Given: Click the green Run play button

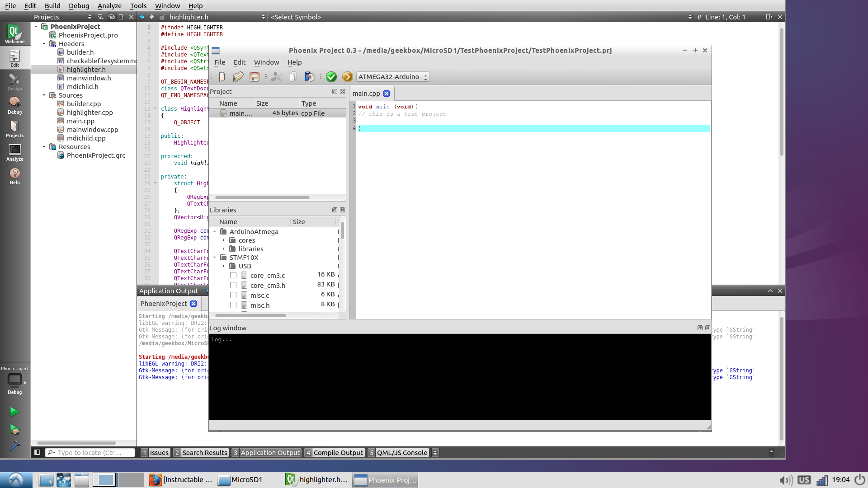Looking at the screenshot, I should click(14, 412).
